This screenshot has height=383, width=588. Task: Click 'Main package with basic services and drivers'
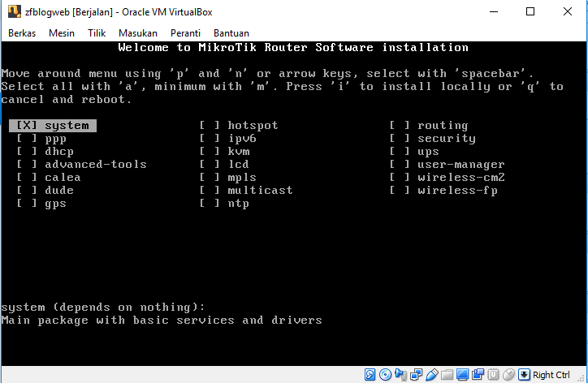point(162,321)
